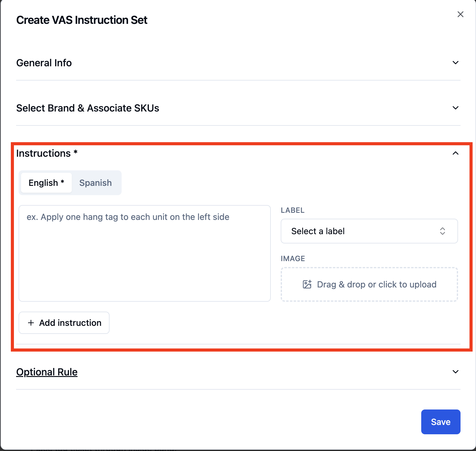Click the Instructions heading text
This screenshot has height=451, width=476.
47,153
